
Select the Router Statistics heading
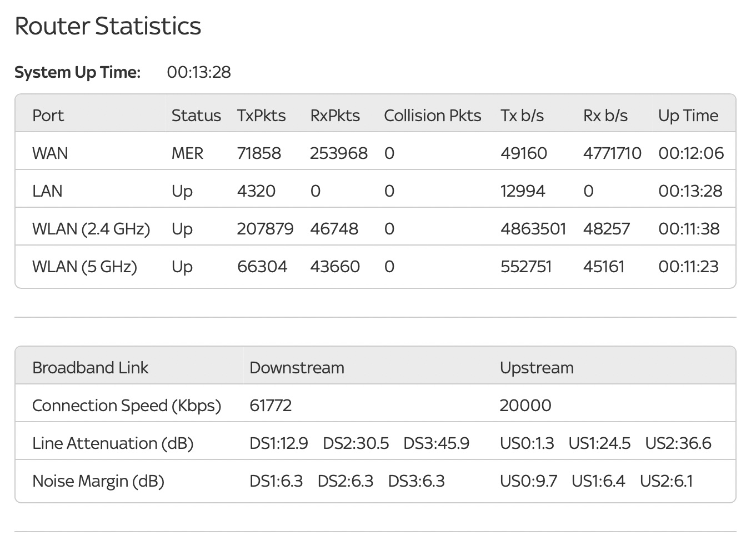click(108, 26)
